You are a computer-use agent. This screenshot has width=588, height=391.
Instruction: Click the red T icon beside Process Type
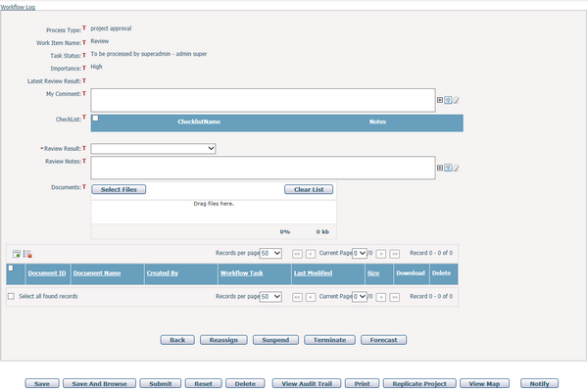84,28
